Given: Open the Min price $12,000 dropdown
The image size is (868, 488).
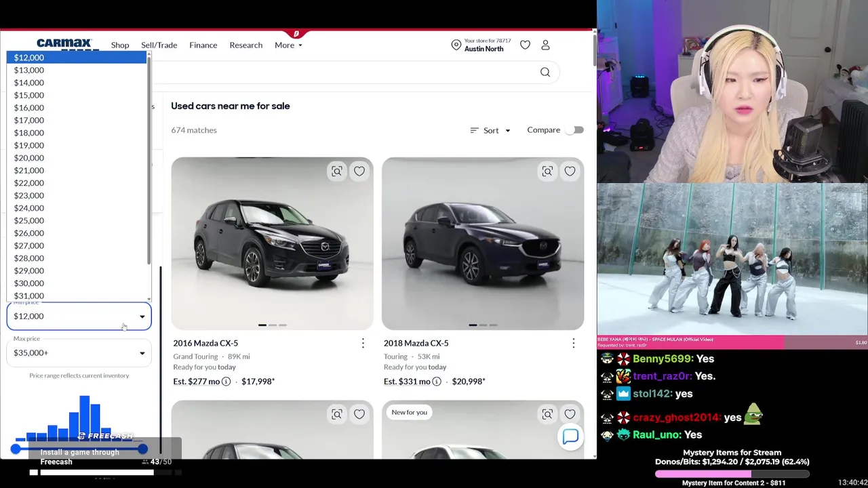Looking at the screenshot, I should click(79, 316).
